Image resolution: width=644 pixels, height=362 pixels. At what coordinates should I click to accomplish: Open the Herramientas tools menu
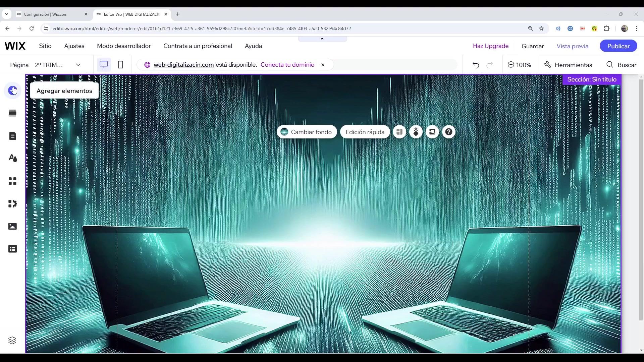click(x=568, y=65)
